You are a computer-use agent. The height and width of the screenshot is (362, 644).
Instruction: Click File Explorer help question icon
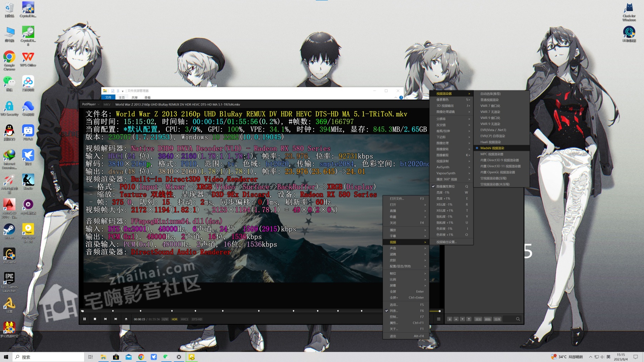click(x=401, y=98)
